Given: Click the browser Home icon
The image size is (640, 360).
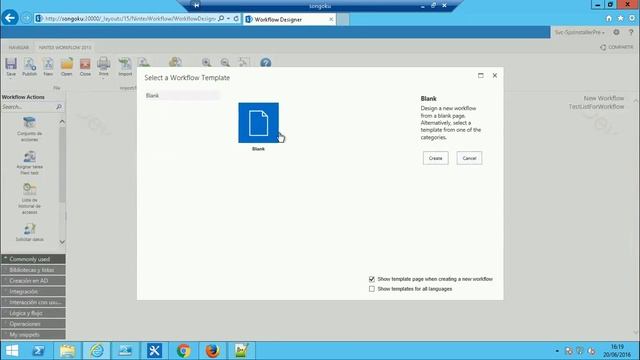Looking at the screenshot, I should coord(609,18).
